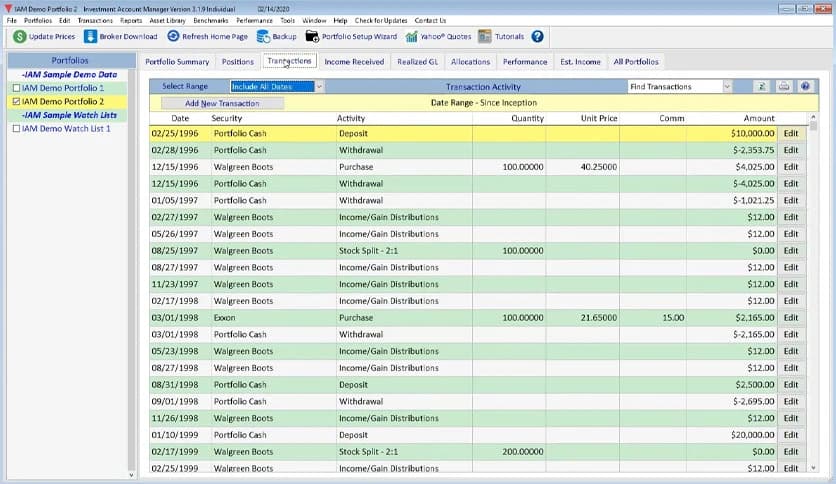Screen dimensions: 836x484
Task: Select the Income Received tab
Action: click(x=354, y=61)
